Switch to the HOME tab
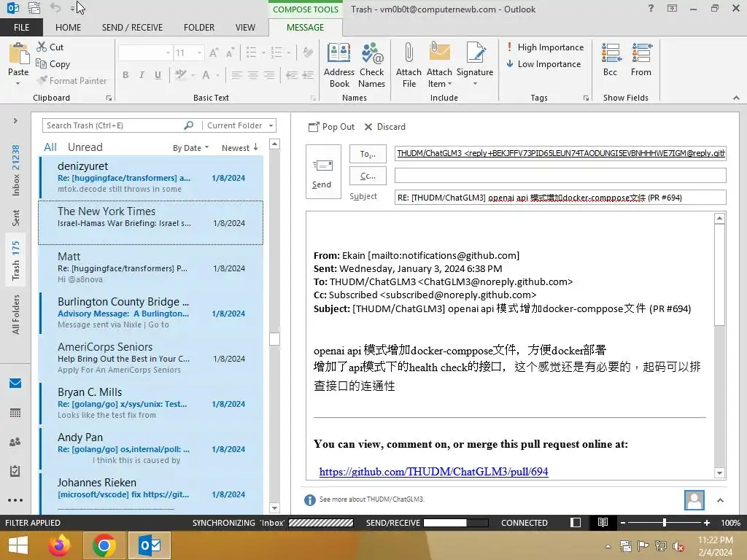 [x=68, y=27]
